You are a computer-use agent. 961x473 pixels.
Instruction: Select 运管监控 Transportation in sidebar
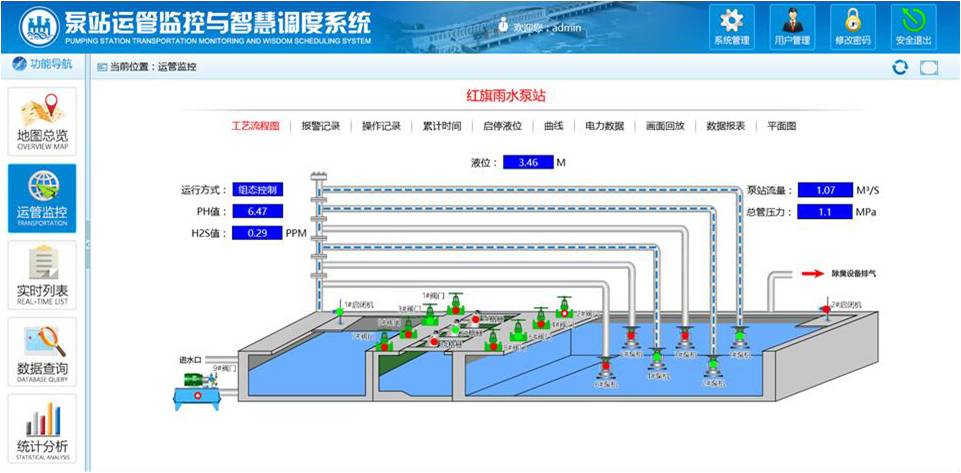point(42,197)
